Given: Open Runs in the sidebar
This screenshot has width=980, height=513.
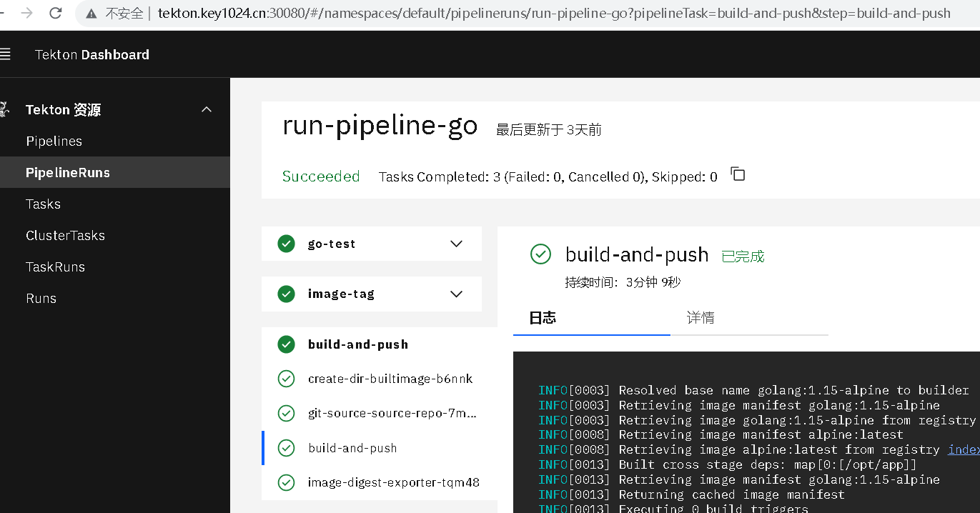Looking at the screenshot, I should (115, 298).
